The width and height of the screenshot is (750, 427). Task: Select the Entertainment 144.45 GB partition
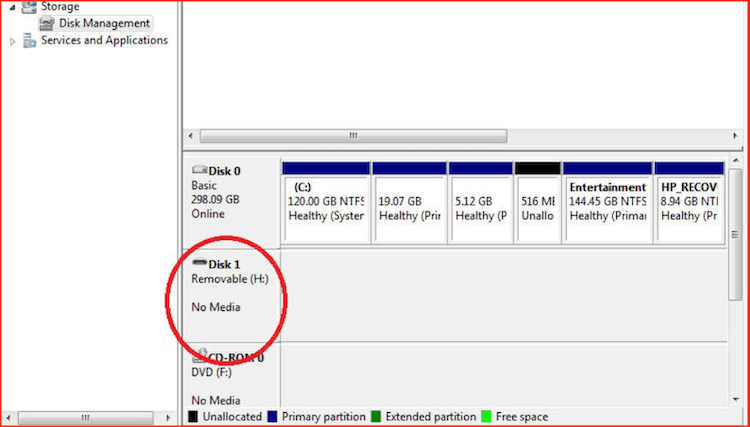(x=607, y=203)
